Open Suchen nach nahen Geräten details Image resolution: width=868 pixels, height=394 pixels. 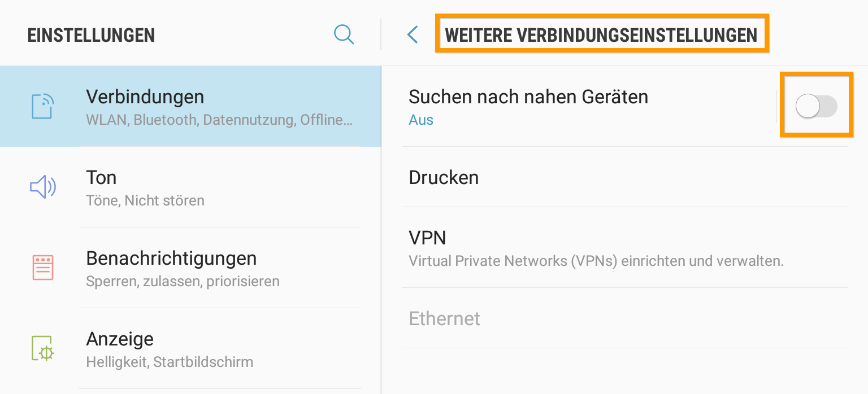pos(588,106)
